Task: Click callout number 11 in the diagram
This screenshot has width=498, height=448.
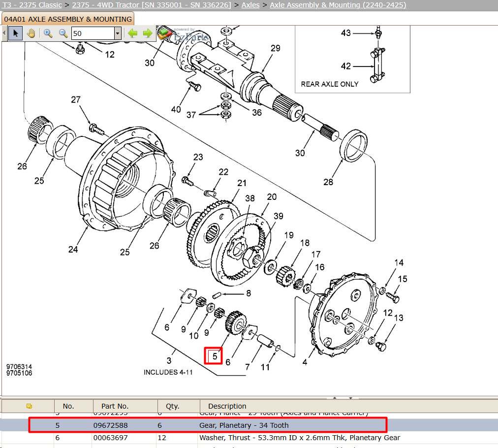Action: point(265,367)
